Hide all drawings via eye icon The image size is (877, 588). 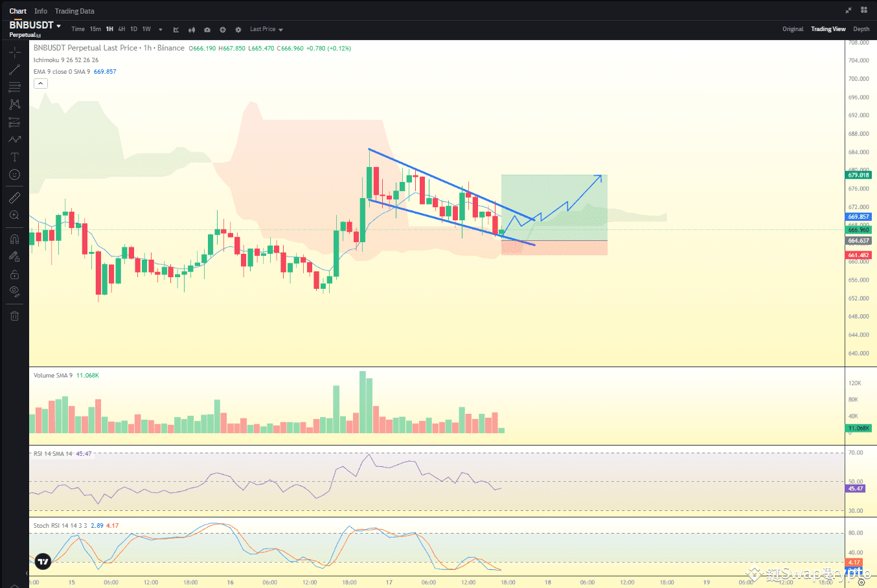[14, 291]
